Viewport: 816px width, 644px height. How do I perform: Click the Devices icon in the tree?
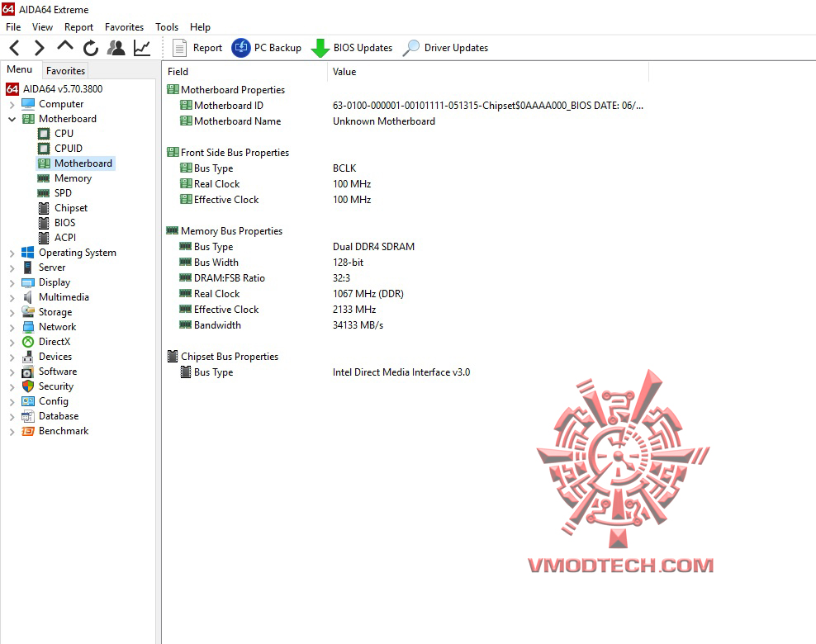click(x=27, y=357)
